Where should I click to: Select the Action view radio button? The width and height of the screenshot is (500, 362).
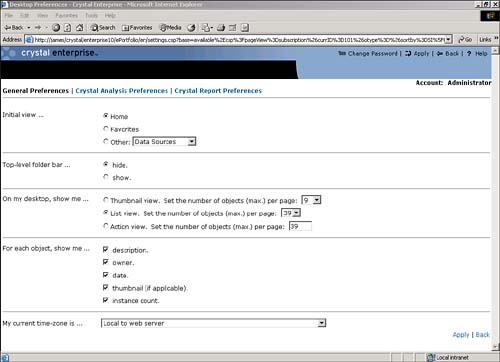point(106,226)
